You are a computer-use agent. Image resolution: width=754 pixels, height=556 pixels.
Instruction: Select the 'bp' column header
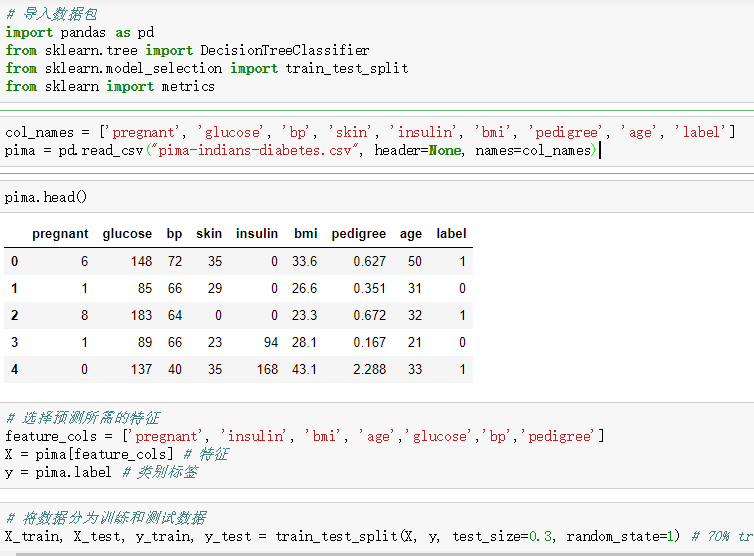pyautogui.click(x=174, y=234)
